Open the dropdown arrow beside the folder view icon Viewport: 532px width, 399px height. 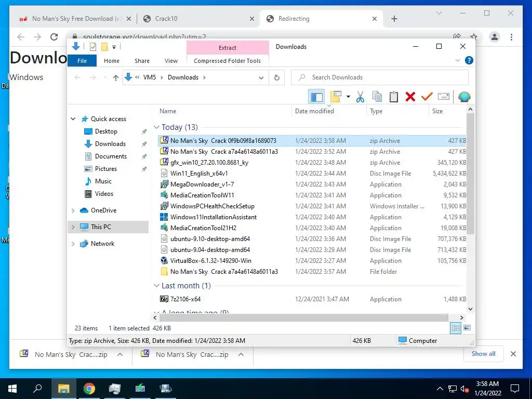[348, 97]
